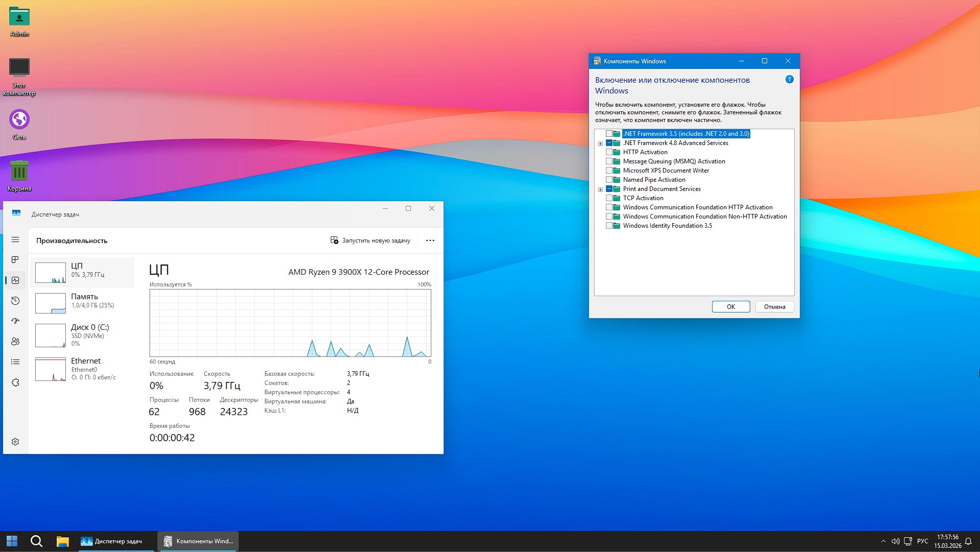Check the HTTP Activation checkbox
The image size is (980, 552).
coord(610,152)
